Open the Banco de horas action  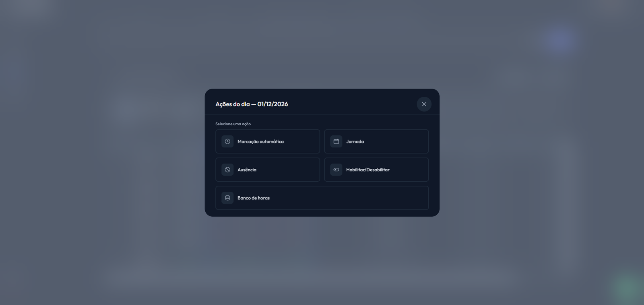[x=322, y=198]
